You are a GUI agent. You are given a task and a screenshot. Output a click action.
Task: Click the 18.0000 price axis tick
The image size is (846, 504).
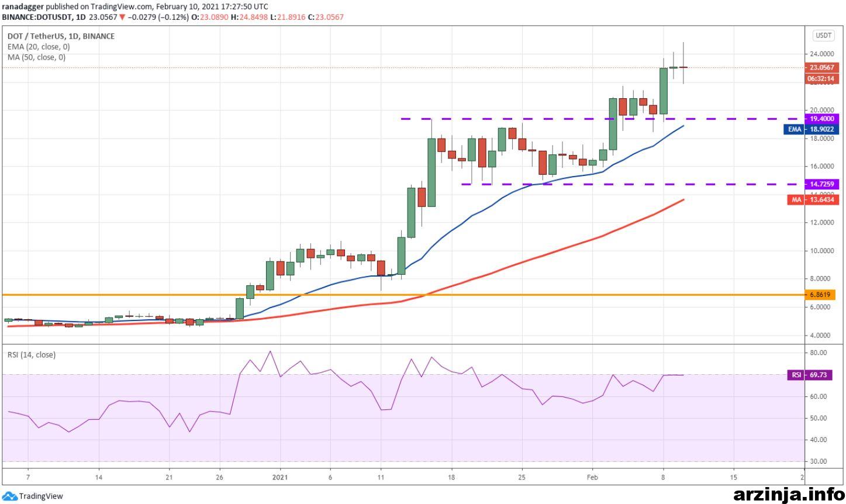pos(821,139)
